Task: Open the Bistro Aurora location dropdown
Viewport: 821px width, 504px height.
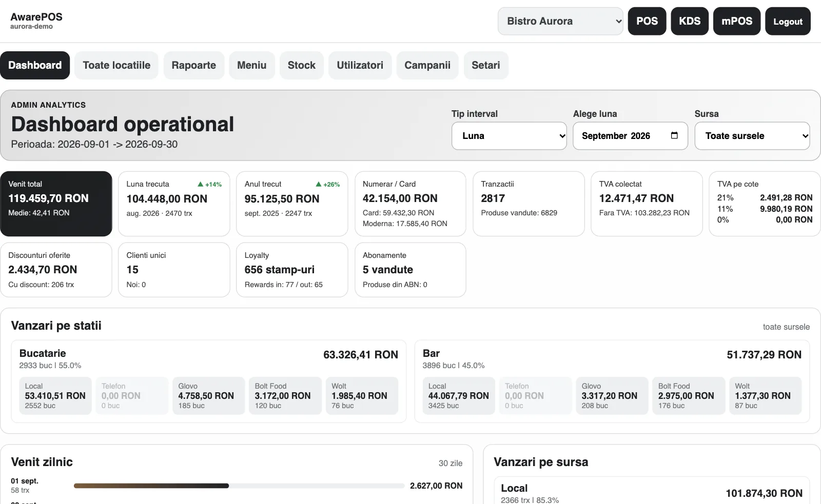Action: (560, 21)
